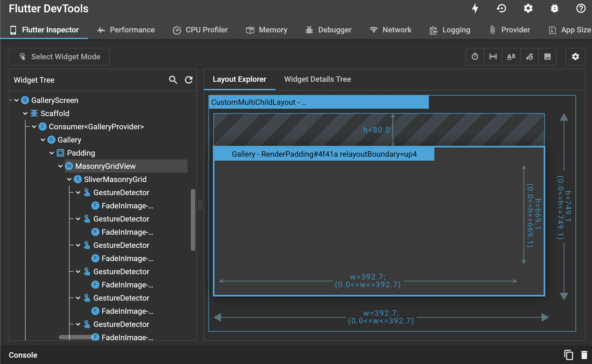This screenshot has width=592, height=364.
Task: Select the MasonryGridView item in the tree
Action: (x=106, y=166)
